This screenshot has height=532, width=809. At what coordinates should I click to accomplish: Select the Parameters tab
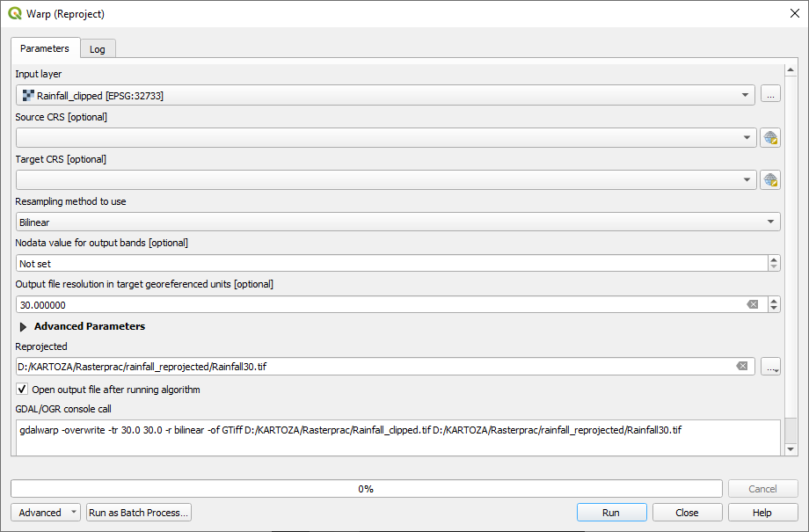45,48
